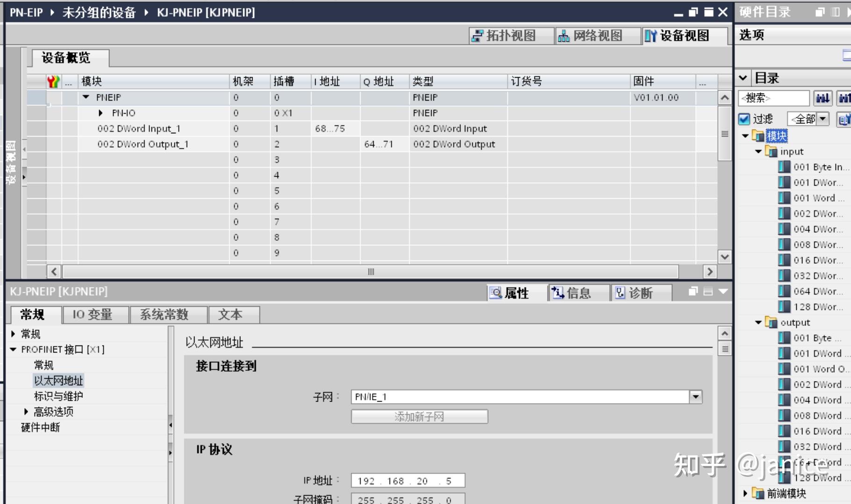Click the IP 地址 input field
Screen dimensions: 851x504
[407, 480]
